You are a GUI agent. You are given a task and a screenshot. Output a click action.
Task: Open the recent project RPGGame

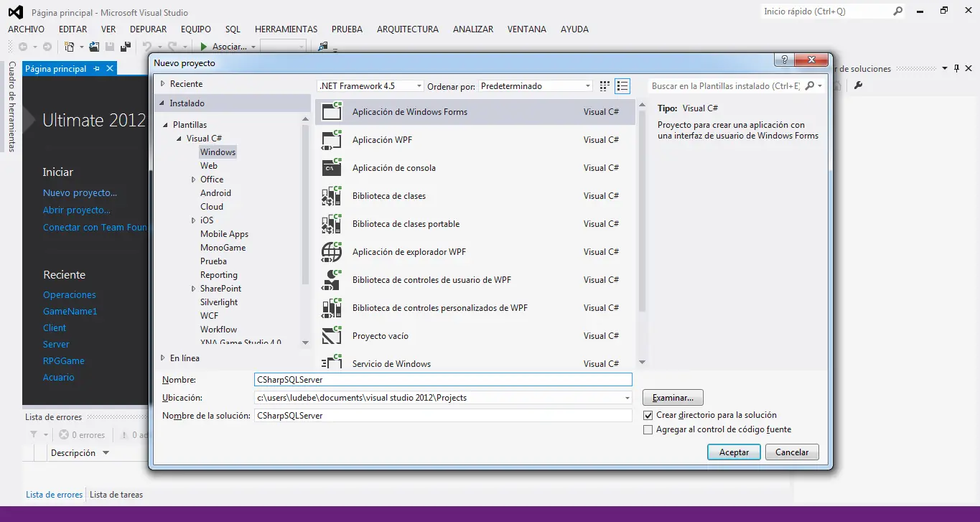64,361
